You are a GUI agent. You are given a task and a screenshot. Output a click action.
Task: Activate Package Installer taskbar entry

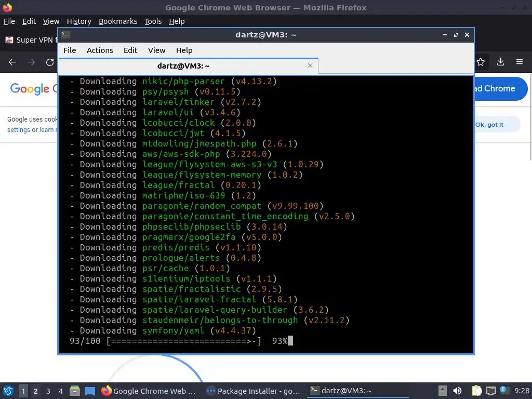coord(254,391)
